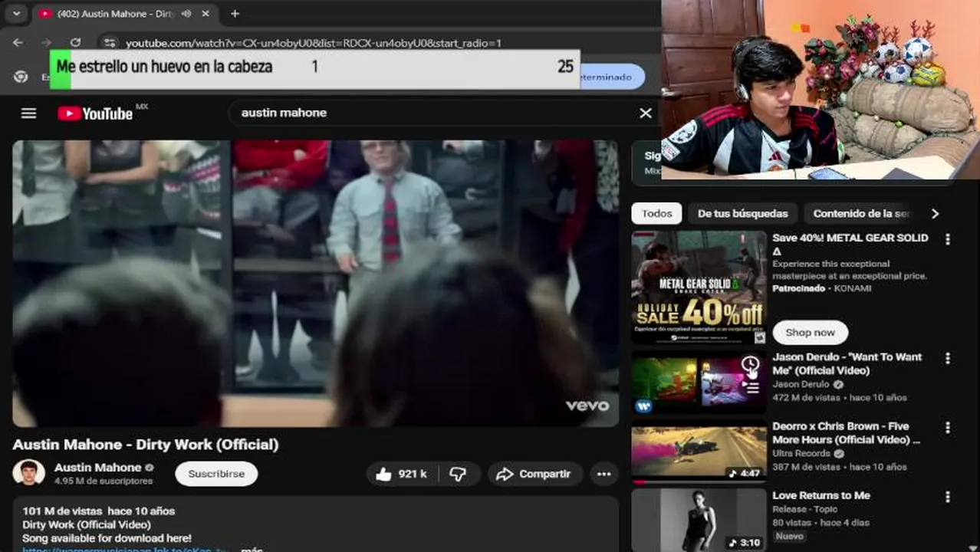Click the Love Returns to Me title
The width and height of the screenshot is (980, 552).
pyautogui.click(x=821, y=495)
